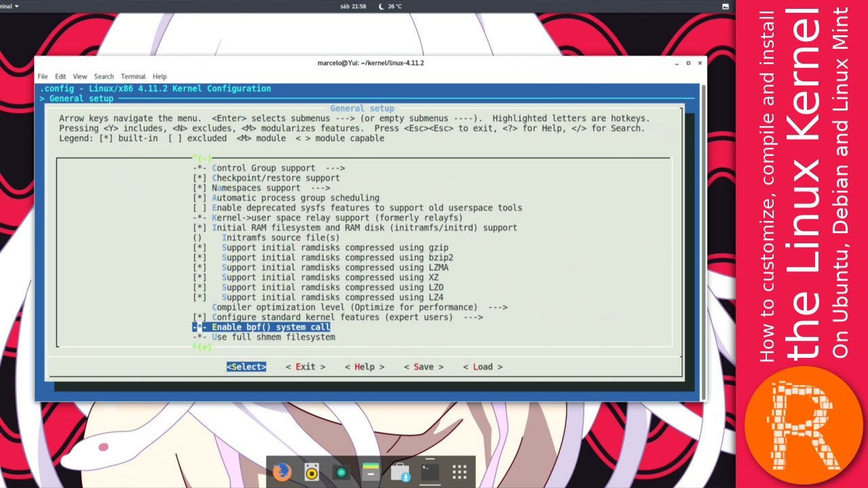The width and height of the screenshot is (868, 488).
Task: Click the moon weather icon in top bar
Action: point(381,6)
